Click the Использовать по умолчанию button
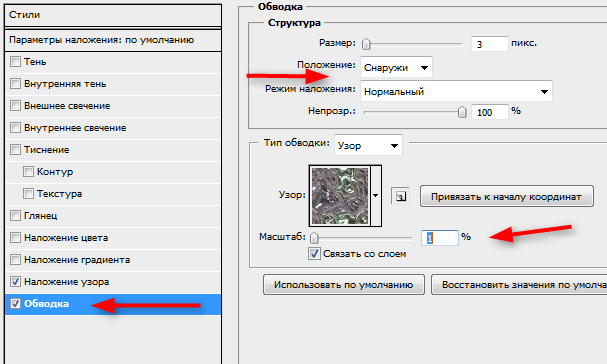Image resolution: width=607 pixels, height=364 pixels. 344,285
